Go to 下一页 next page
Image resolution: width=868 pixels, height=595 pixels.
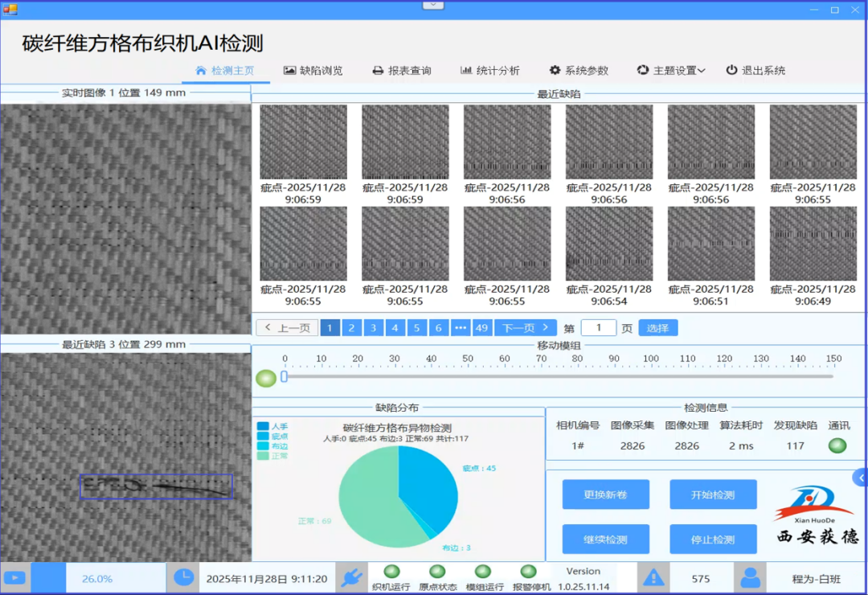tap(525, 328)
